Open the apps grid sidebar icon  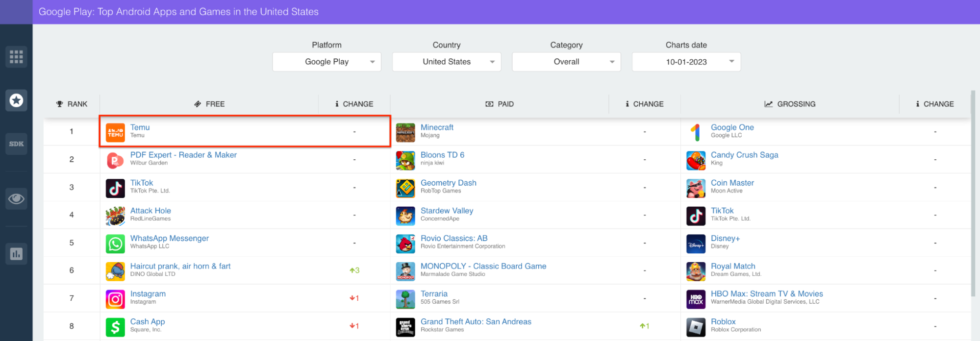[x=16, y=57]
